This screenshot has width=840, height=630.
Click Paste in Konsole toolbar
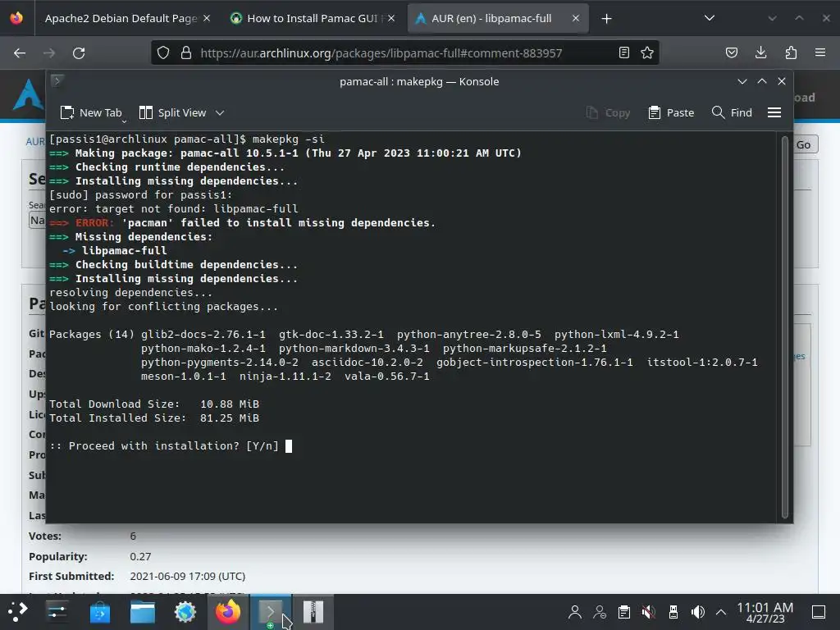point(671,112)
